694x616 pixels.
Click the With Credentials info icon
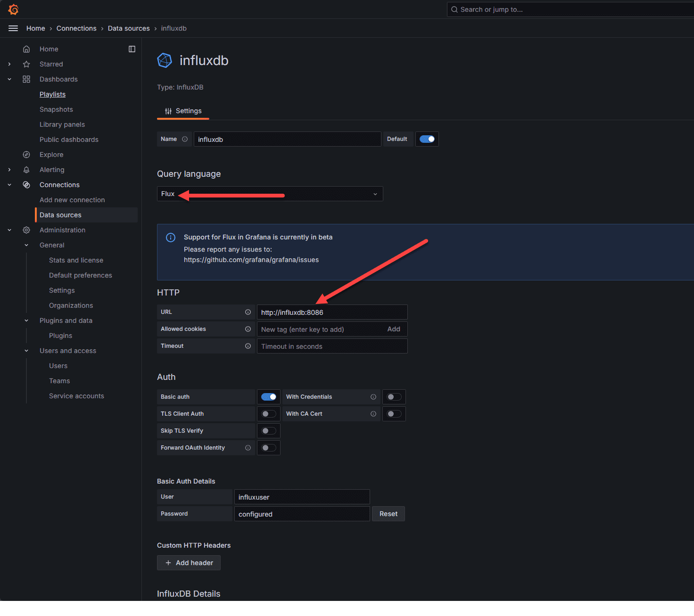coord(373,397)
